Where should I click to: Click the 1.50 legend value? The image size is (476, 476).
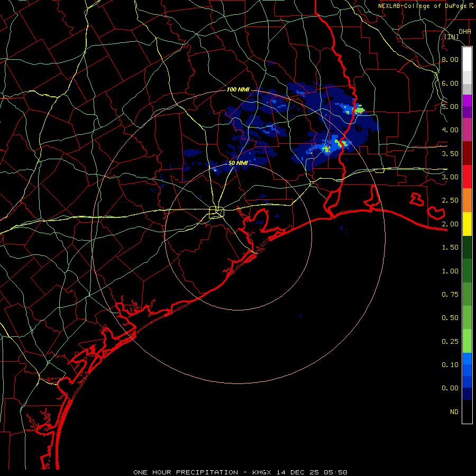click(x=450, y=248)
